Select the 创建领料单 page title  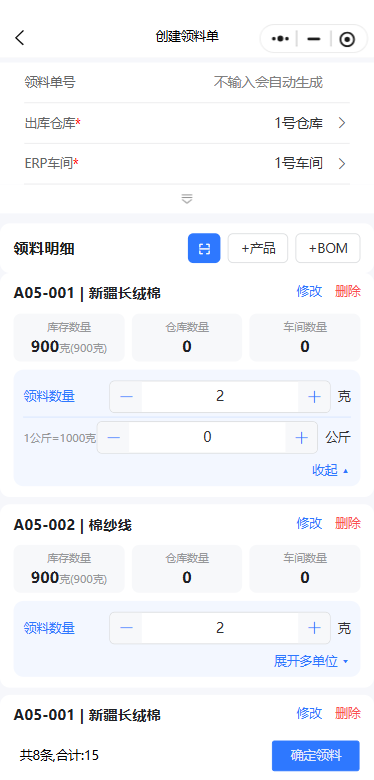(187, 37)
